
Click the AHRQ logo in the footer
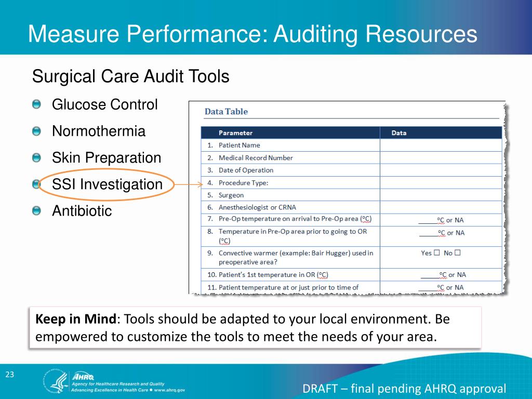point(83,377)
